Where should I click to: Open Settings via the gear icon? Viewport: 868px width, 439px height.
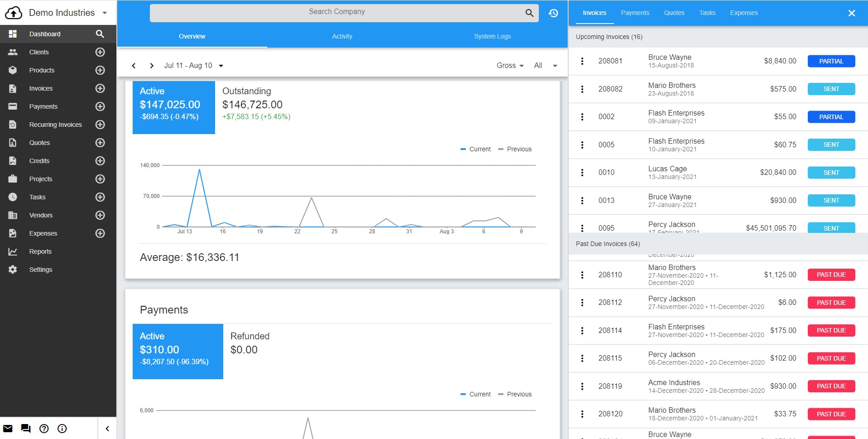pyautogui.click(x=13, y=270)
